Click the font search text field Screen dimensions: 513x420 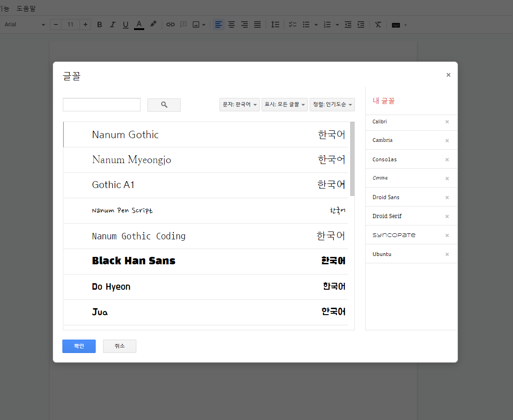pos(102,105)
